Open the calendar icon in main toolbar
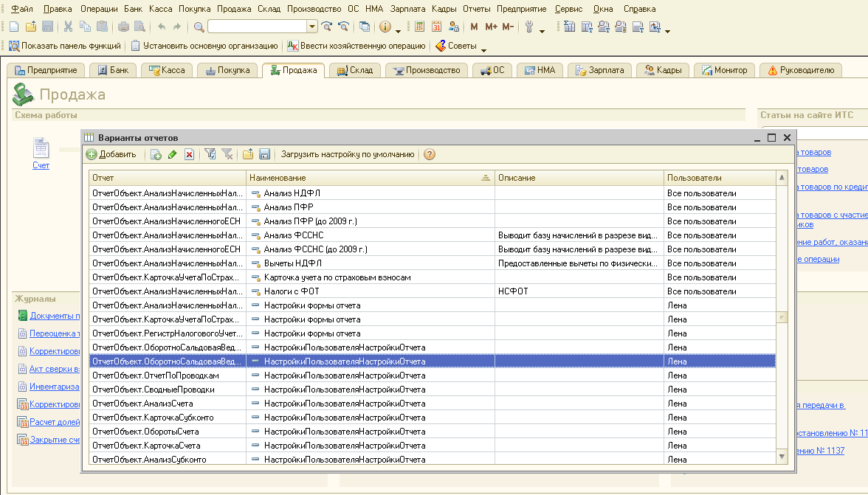 tap(436, 27)
